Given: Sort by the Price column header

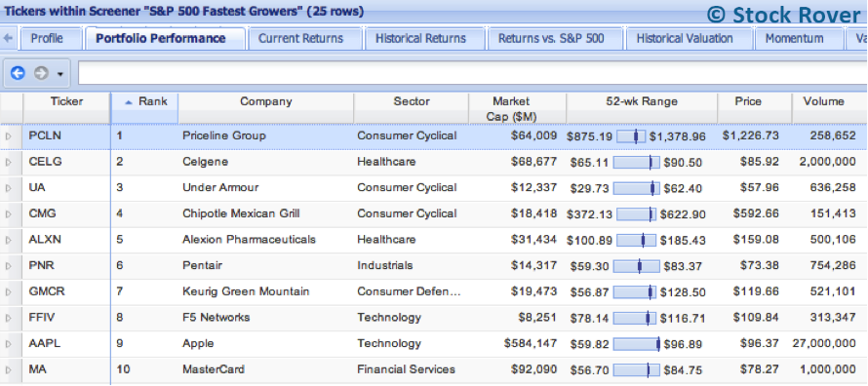Looking at the screenshot, I should 755,108.
